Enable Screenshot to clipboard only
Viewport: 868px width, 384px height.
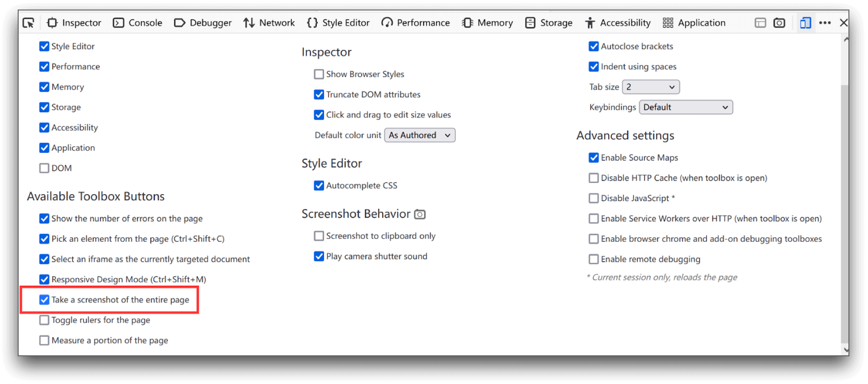tap(319, 236)
